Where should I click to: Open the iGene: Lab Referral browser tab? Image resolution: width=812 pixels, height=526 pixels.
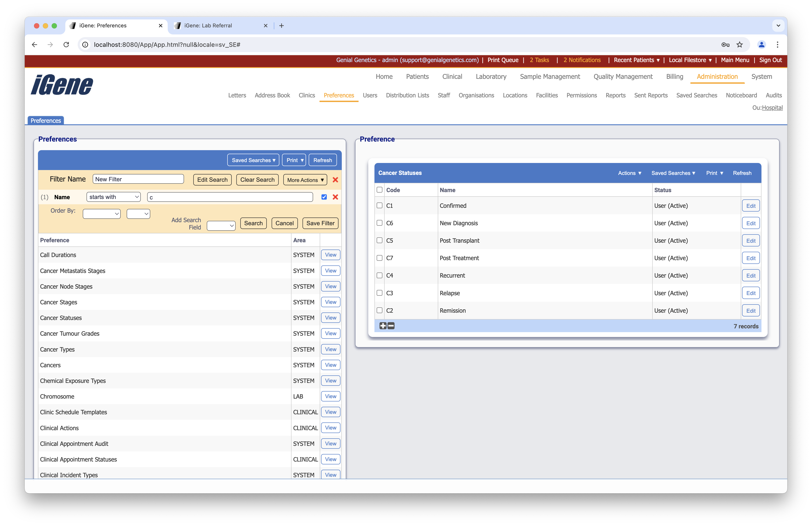coord(208,26)
